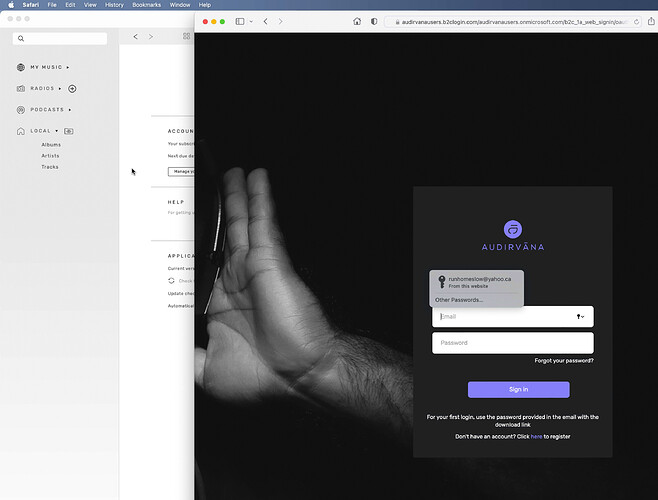The width and height of the screenshot is (658, 500).
Task: Click grid view icon in Audirvana
Action: (x=187, y=37)
